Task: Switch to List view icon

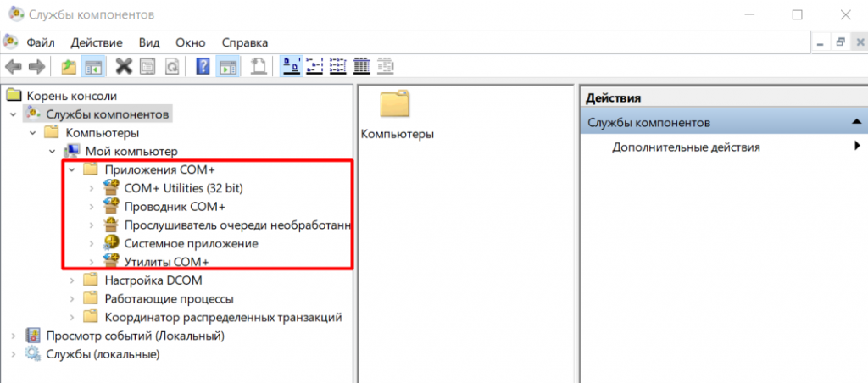Action: coord(337,66)
